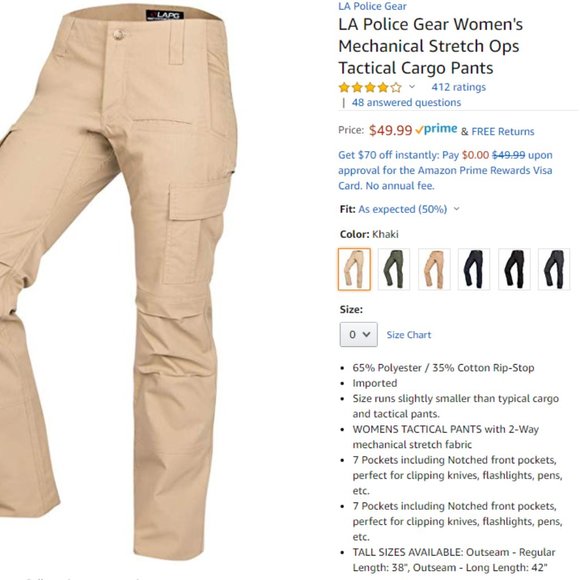Choose the black pants color swatch
The image size is (580, 580).
(514, 269)
